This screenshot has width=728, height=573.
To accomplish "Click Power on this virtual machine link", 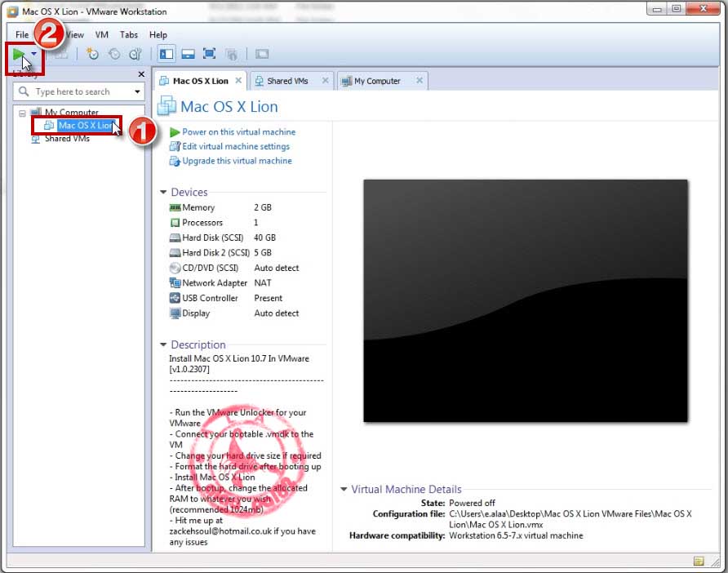I will pos(238,132).
